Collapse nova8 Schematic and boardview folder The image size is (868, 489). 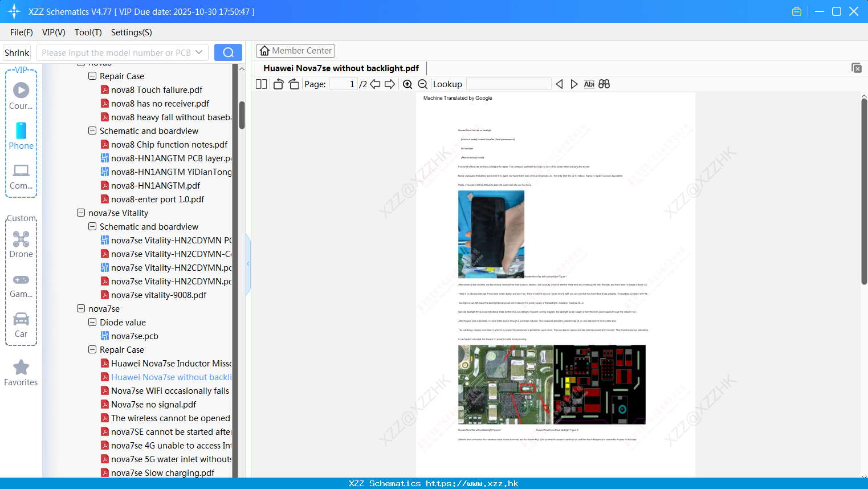(92, 131)
